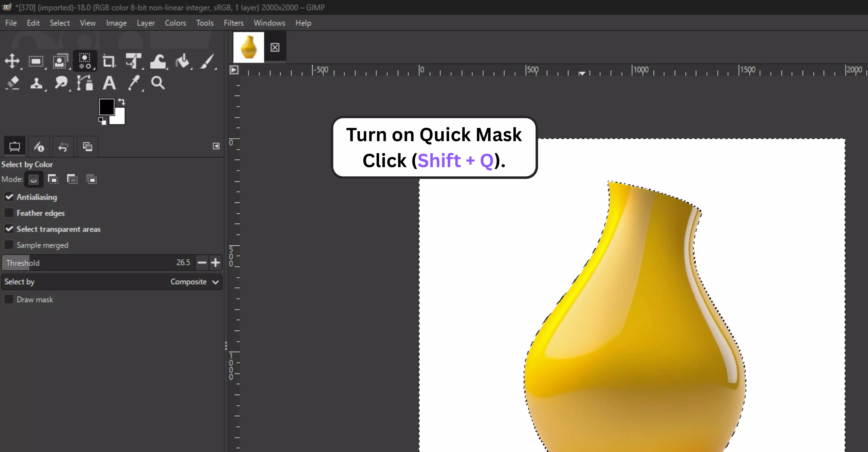The image size is (868, 452).
Task: Pick the Color Picker tool
Action: click(134, 83)
